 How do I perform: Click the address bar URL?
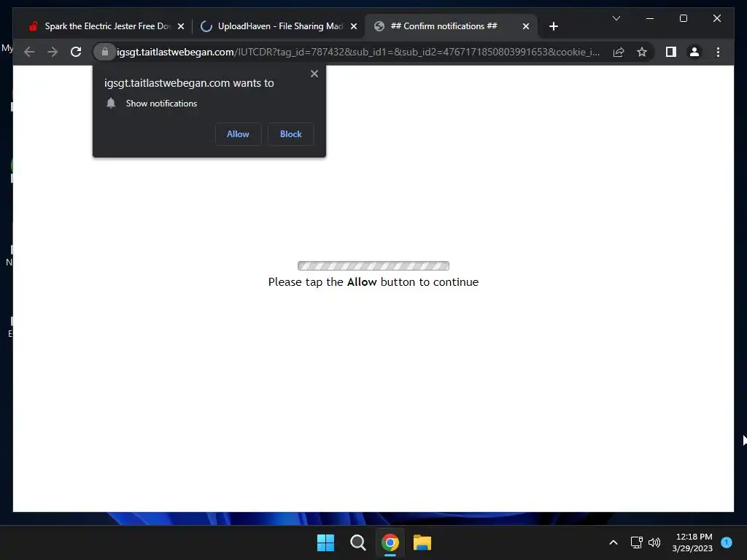coord(358,52)
